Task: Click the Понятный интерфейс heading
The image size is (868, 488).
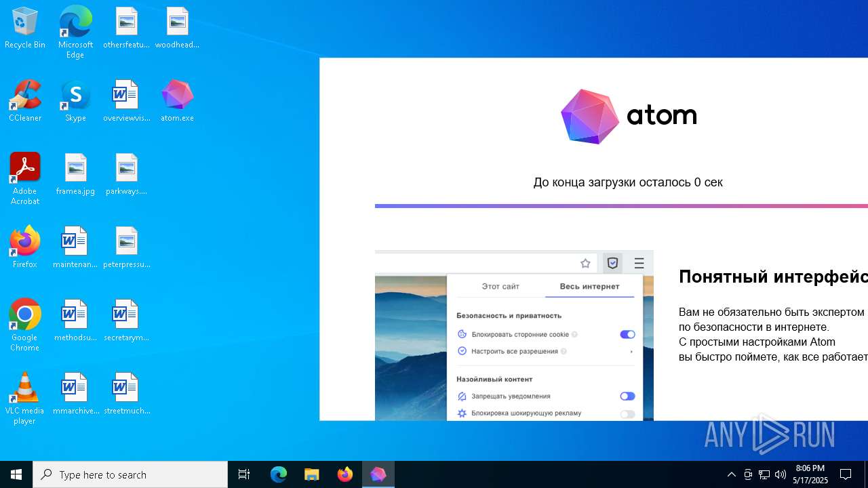Action: [773, 277]
